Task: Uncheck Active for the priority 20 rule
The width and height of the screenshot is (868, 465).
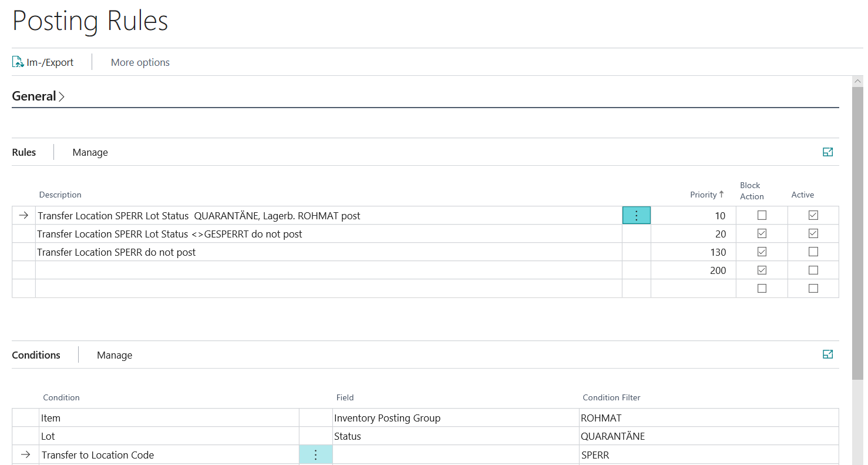Action: point(813,234)
